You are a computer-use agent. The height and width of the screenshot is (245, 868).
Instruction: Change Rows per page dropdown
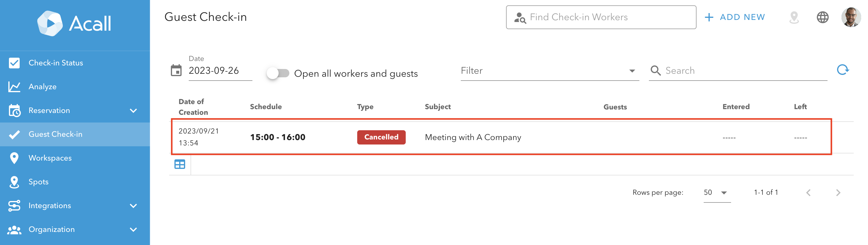click(717, 192)
